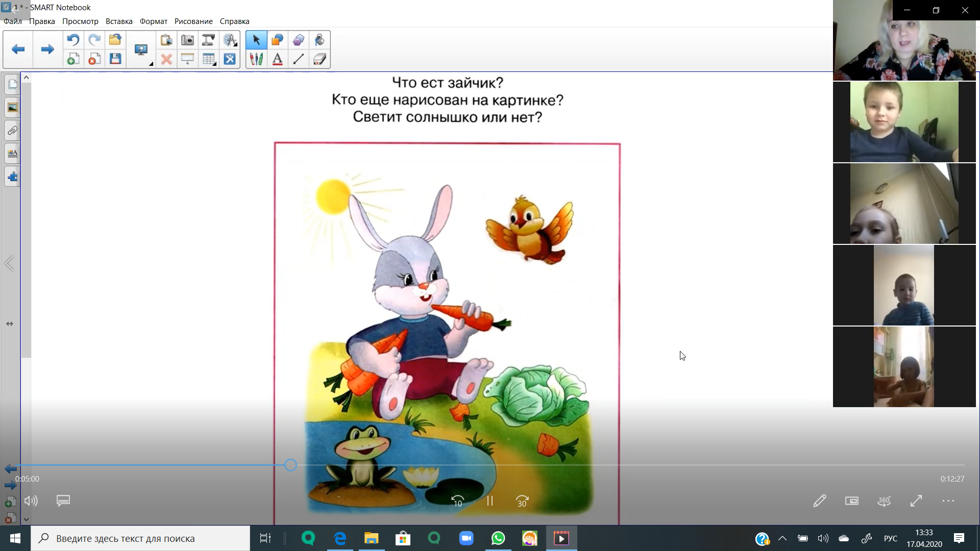The width and height of the screenshot is (980, 551).
Task: Show hidden system tray icons
Action: 782,538
